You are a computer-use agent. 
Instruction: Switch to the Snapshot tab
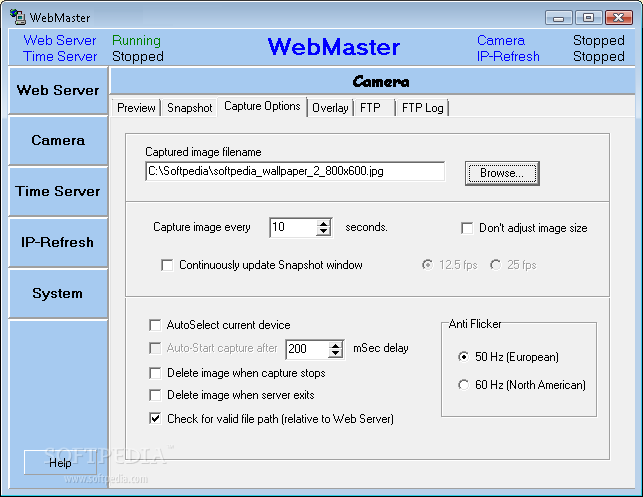pyautogui.click(x=189, y=108)
